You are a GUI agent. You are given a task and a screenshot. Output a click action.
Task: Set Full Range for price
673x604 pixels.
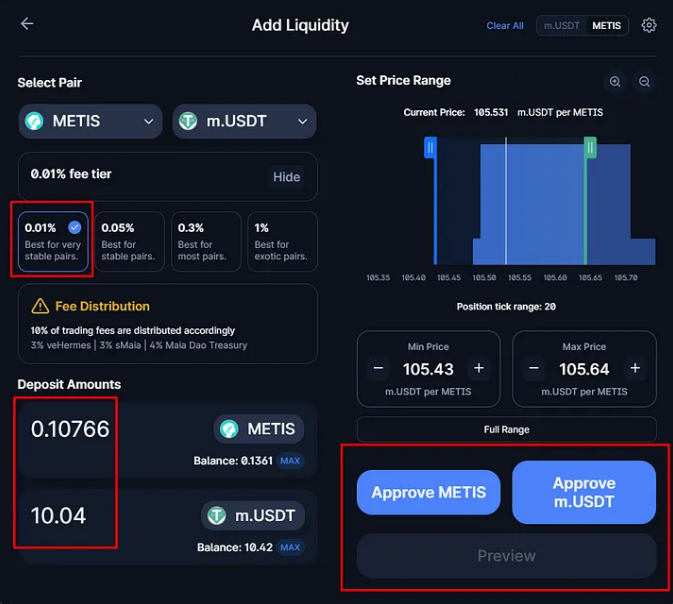click(x=506, y=429)
